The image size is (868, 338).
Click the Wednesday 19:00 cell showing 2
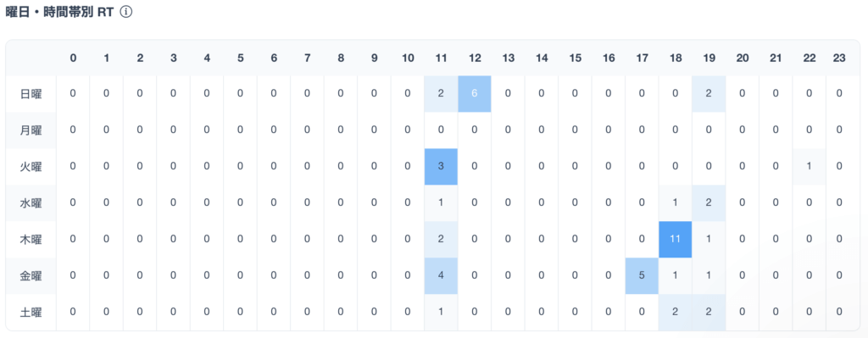pos(708,203)
